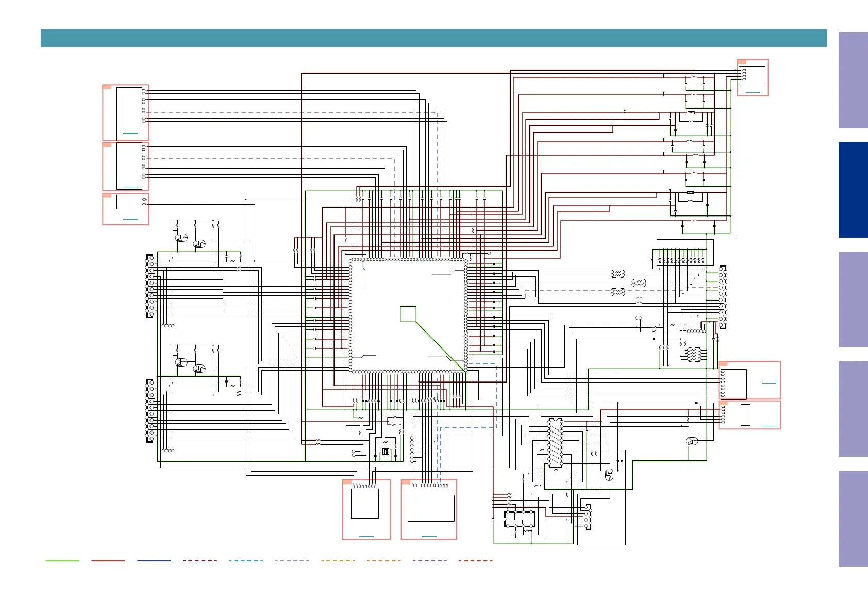
Task: Click the crystal oscillator symbol below the main IC
Action: tap(387, 452)
